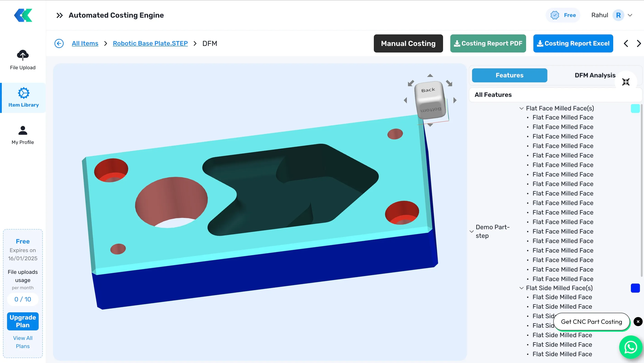Click the View All Plans link
Image resolution: width=644 pixels, height=363 pixels.
pyautogui.click(x=22, y=342)
